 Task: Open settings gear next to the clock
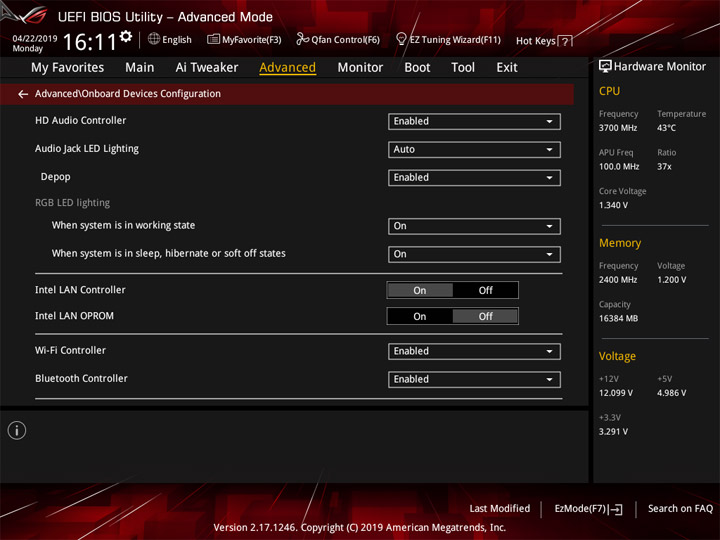126,36
